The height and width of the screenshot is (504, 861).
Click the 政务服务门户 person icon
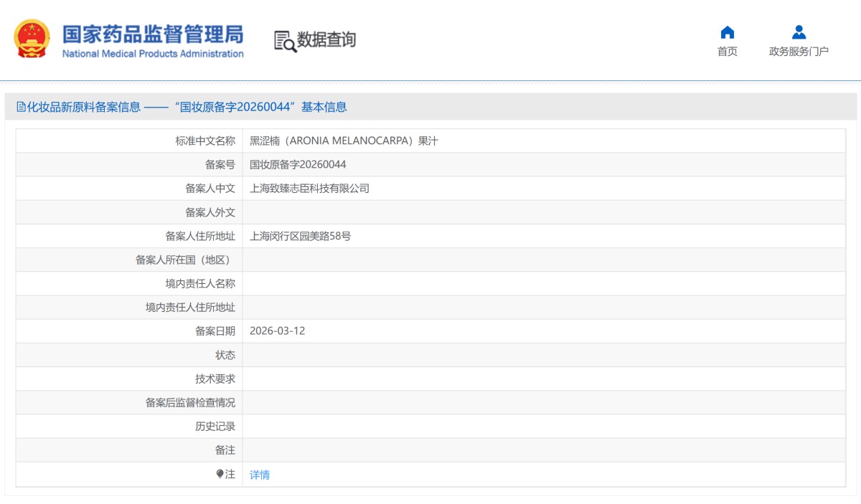click(799, 32)
